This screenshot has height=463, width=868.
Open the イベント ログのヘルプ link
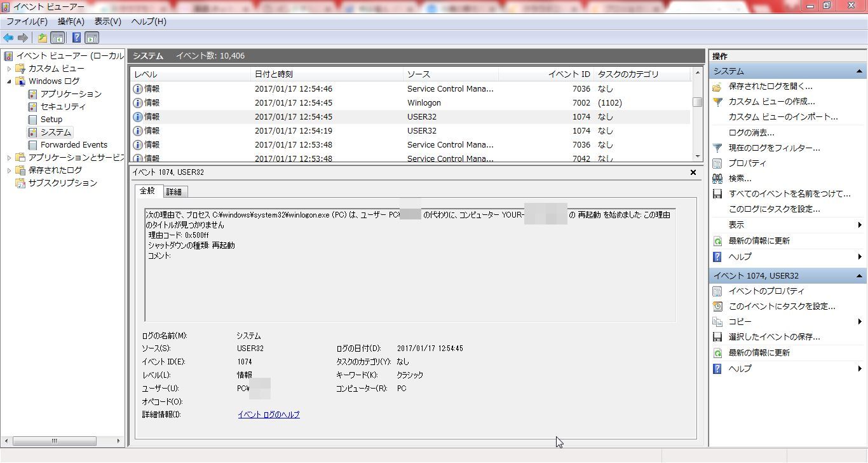click(268, 415)
